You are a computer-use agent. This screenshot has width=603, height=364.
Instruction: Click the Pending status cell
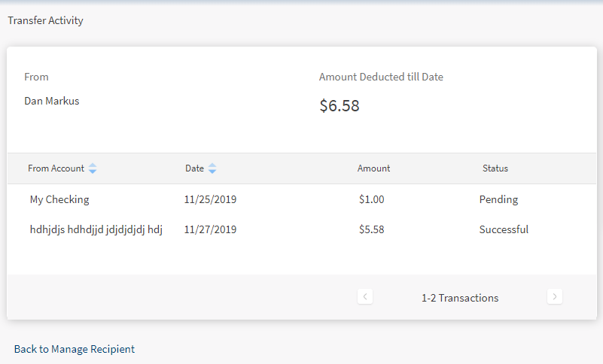[x=498, y=199]
